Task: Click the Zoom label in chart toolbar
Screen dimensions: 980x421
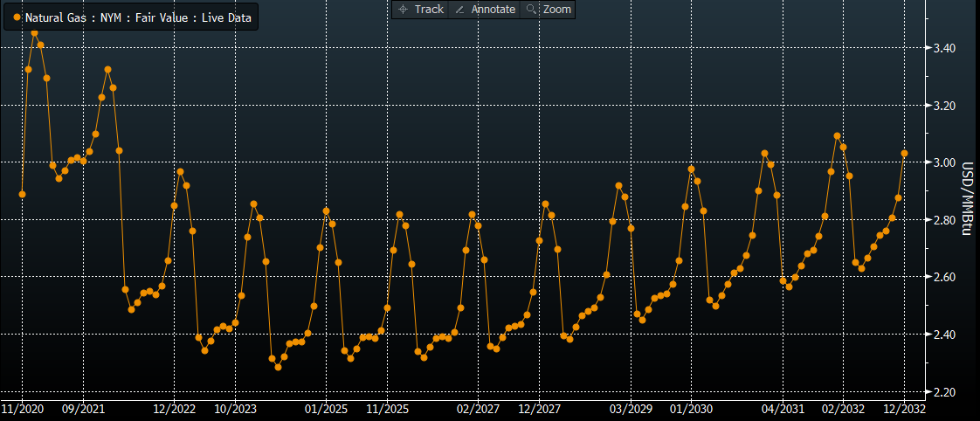Action: [556, 10]
